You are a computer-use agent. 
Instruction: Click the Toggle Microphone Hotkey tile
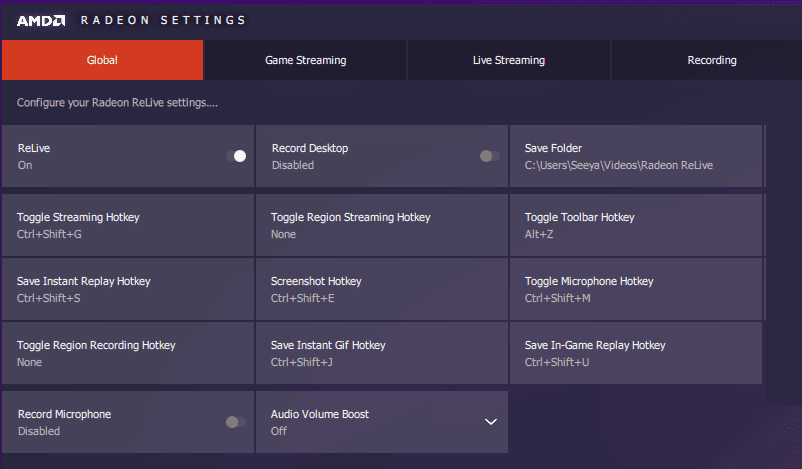[636, 289]
